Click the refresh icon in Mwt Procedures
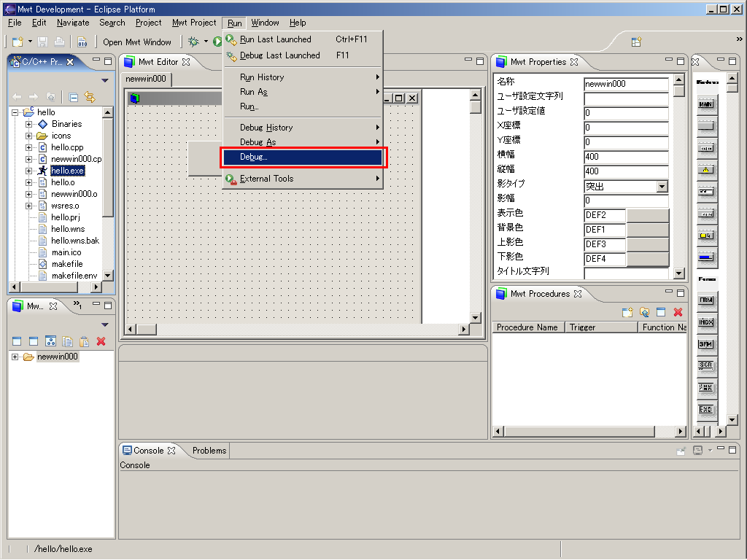Screen dimensions: 747x560 644,312
